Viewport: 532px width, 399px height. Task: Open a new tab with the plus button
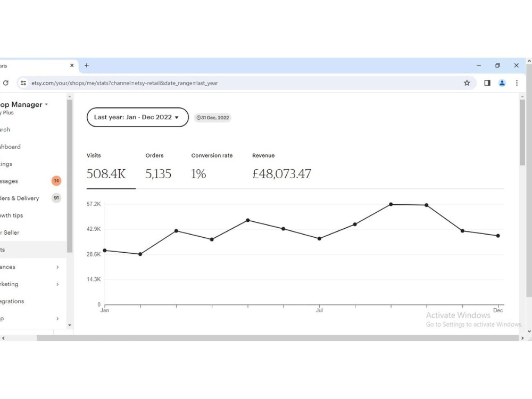(x=87, y=65)
